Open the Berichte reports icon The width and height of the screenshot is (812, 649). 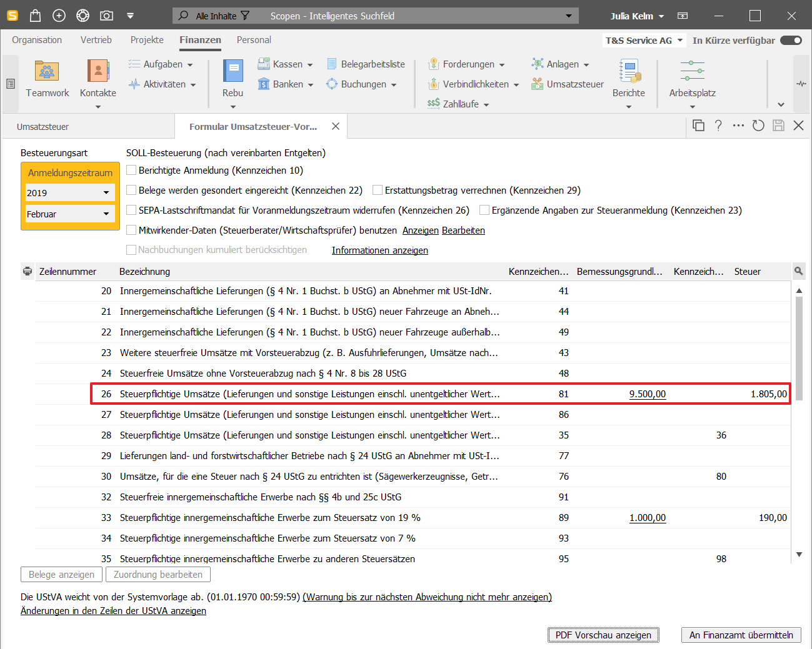tap(629, 71)
